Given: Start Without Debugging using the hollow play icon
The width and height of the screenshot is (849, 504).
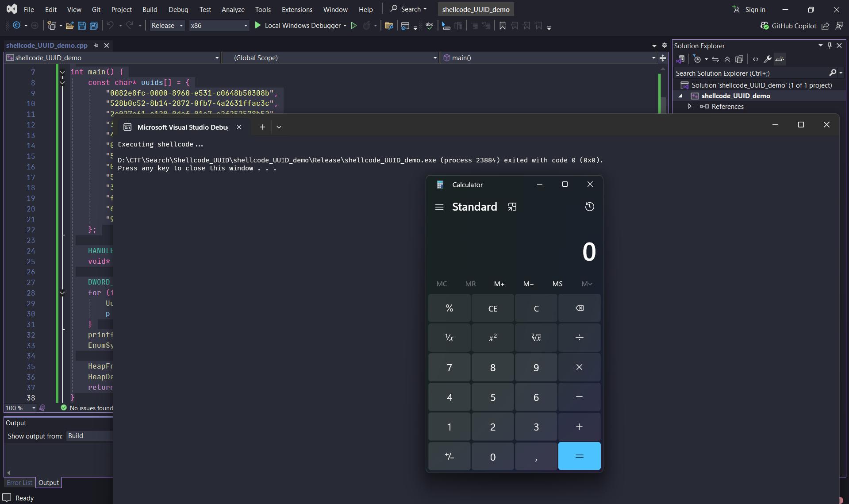Looking at the screenshot, I should coord(353,26).
